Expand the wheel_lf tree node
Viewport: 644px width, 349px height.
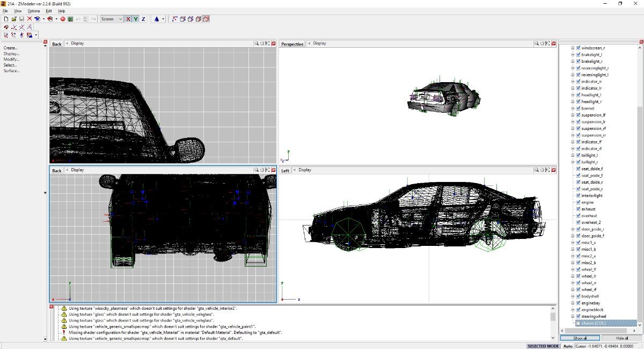pos(573,270)
